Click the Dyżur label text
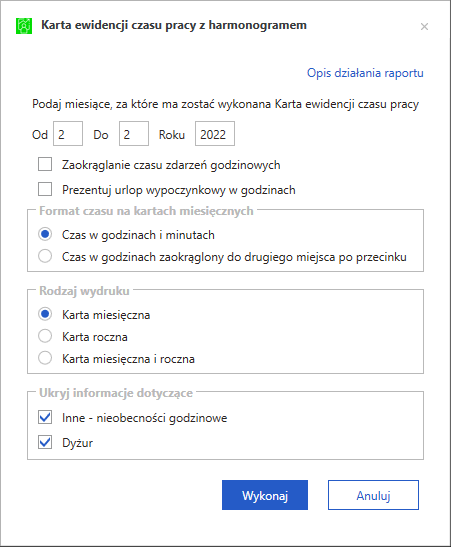 point(77,443)
